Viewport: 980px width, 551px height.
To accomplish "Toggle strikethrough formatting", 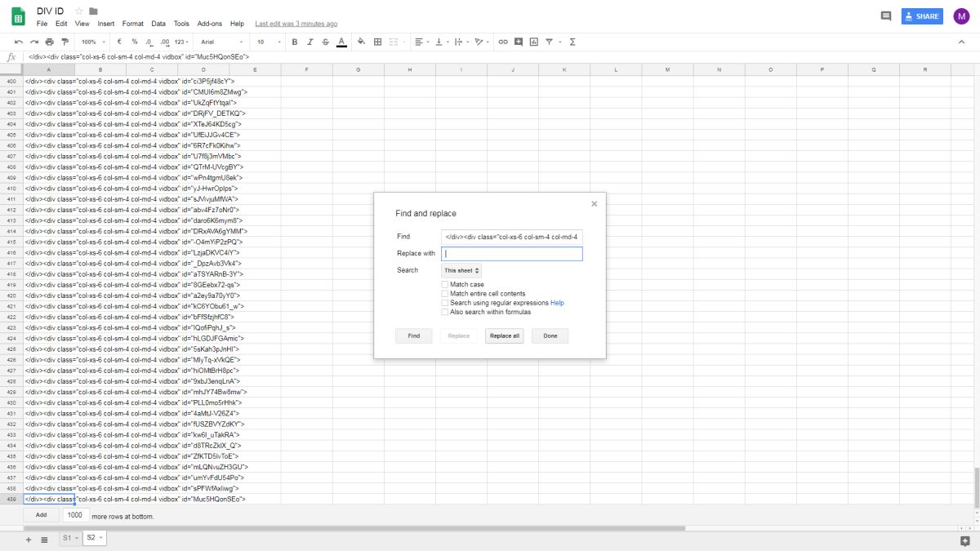I will point(326,42).
